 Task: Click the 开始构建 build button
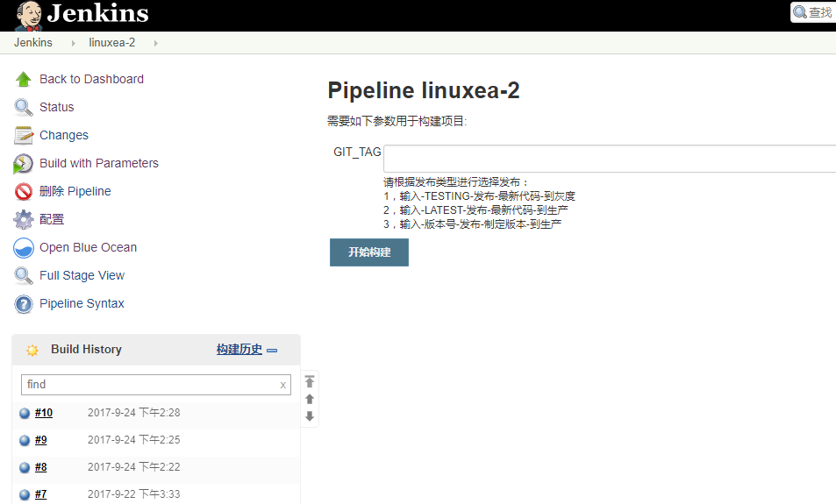(x=369, y=252)
